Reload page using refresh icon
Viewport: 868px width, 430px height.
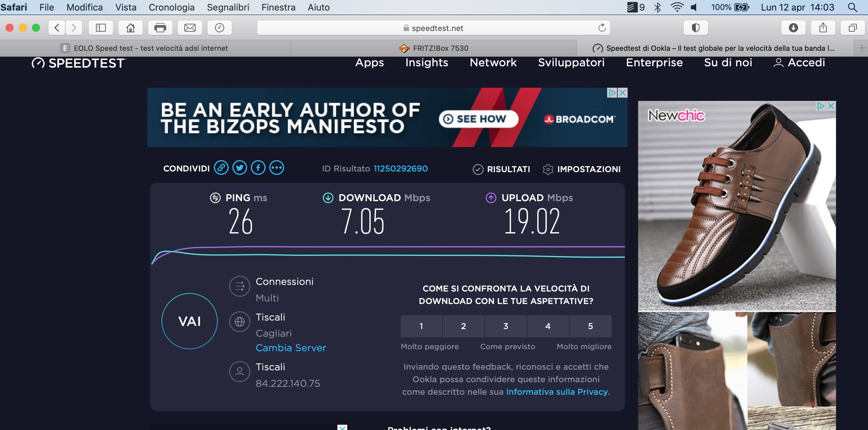[602, 28]
